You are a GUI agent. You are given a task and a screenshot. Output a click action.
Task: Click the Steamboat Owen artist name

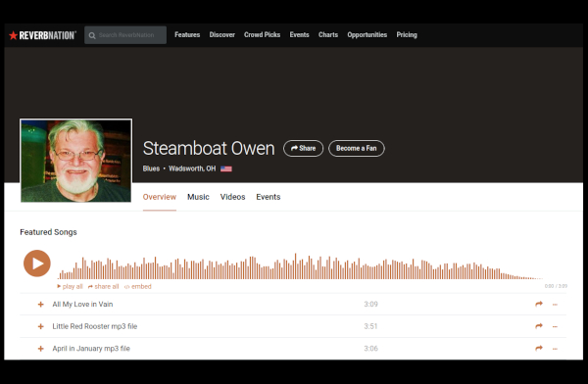click(x=209, y=149)
